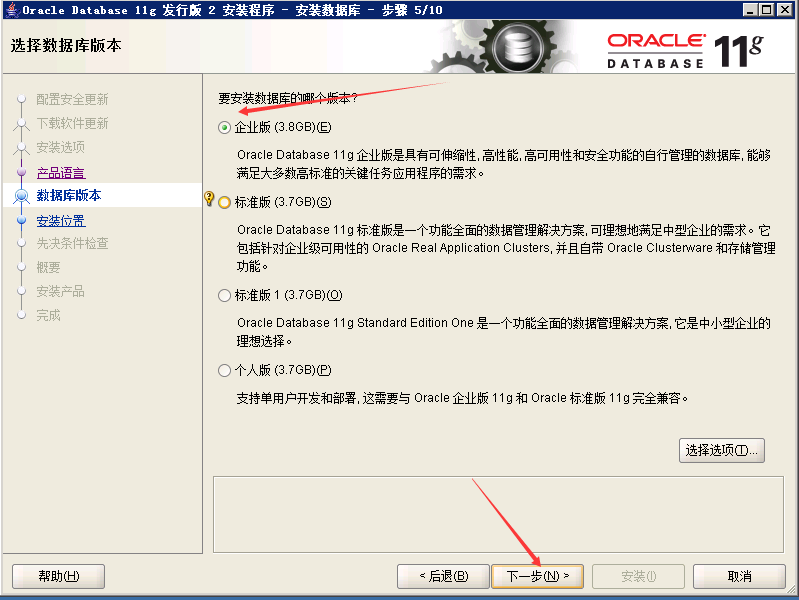799x600 pixels.
Task: Click the message text area at bottom
Action: pyautogui.click(x=498, y=514)
